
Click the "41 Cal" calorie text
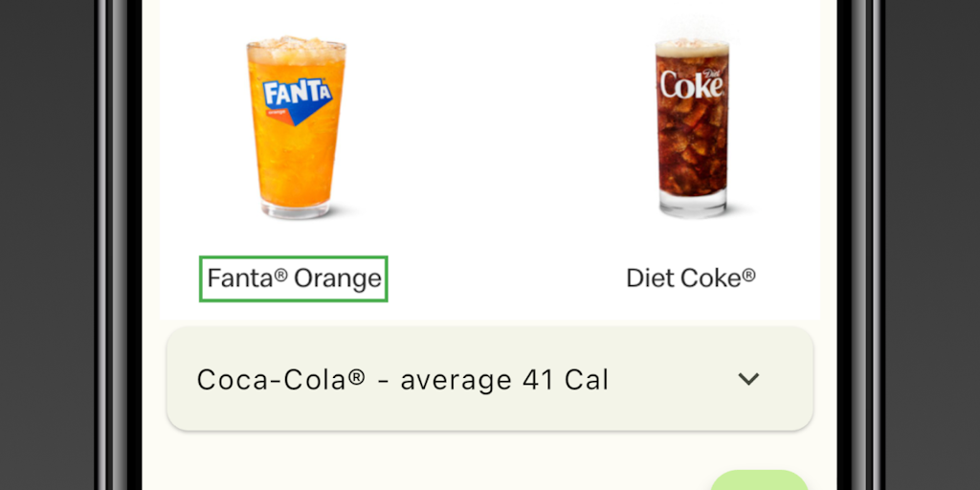click(566, 380)
